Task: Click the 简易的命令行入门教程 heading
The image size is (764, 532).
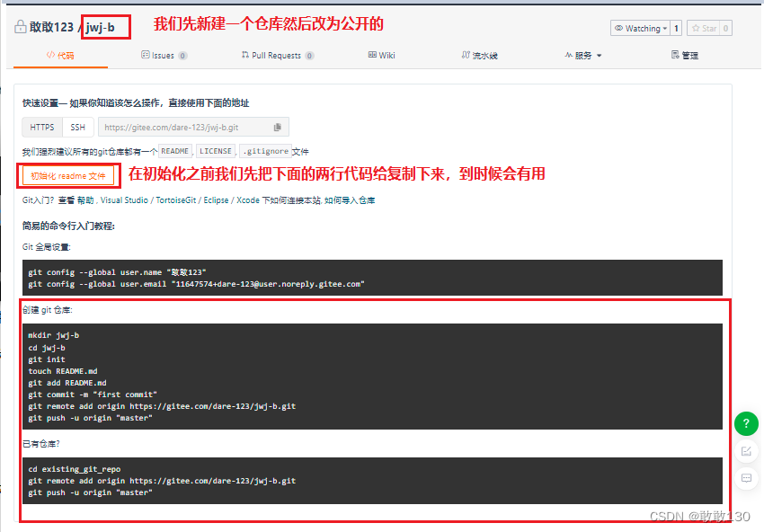Action: point(68,226)
